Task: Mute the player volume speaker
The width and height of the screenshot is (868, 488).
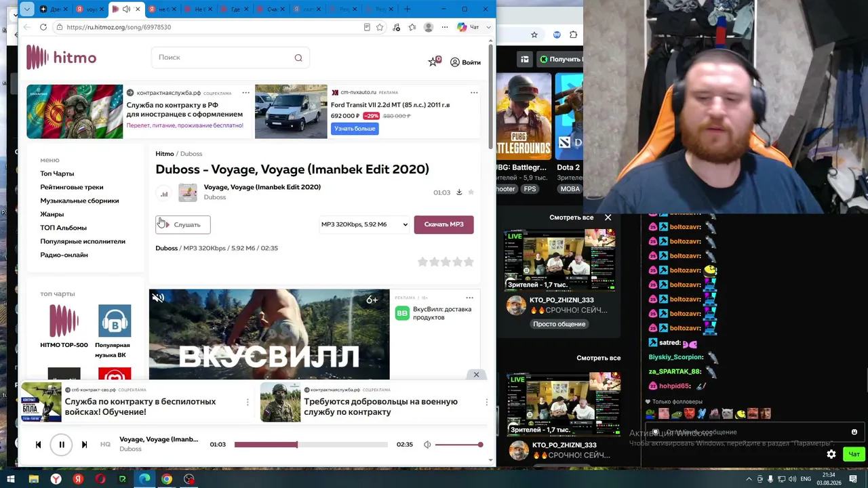Action: (x=427, y=445)
